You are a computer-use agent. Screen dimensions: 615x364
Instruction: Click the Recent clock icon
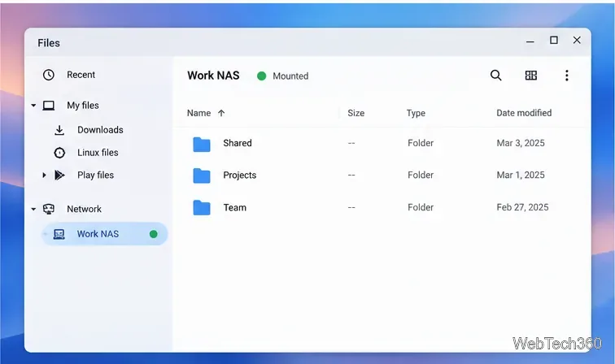coord(49,75)
